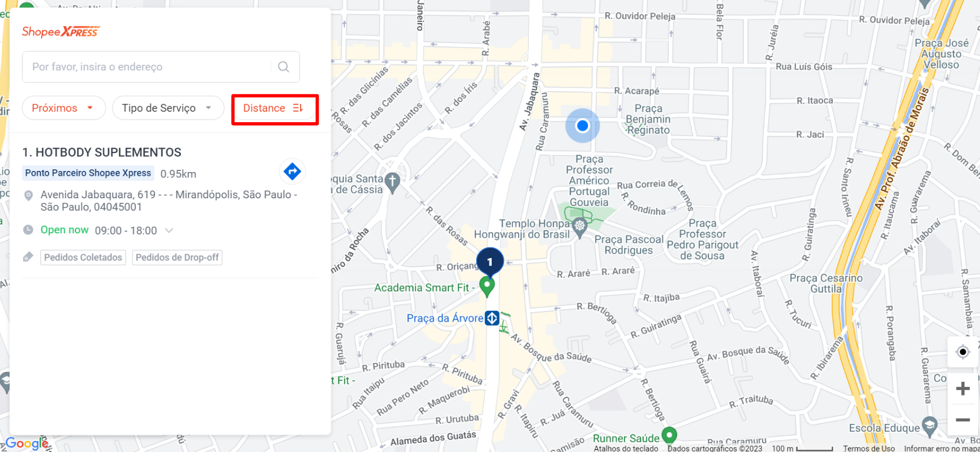Select the Pedidos Coletados tag
Screen dimensions: 980x452
pyautogui.click(x=83, y=258)
